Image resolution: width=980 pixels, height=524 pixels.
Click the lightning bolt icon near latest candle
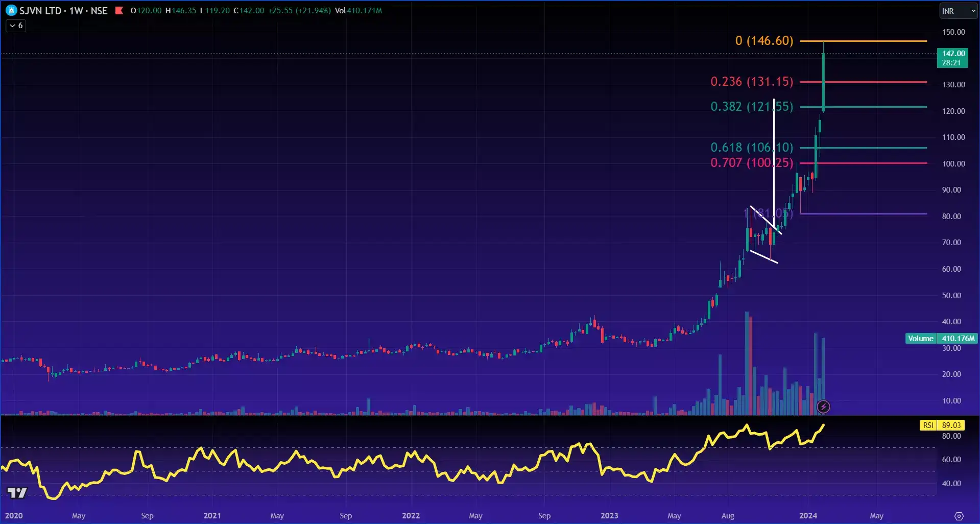824,407
